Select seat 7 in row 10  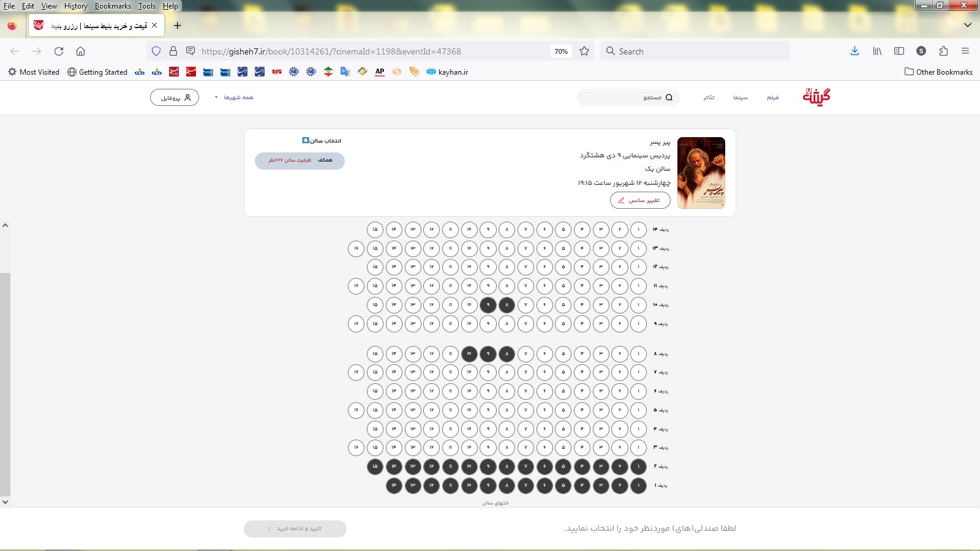(526, 304)
